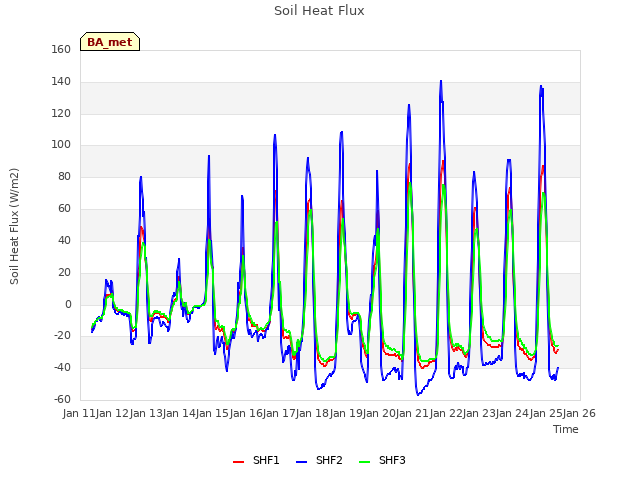Click the red SHF1 legend marker
Image resolution: width=640 pixels, height=480 pixels.
238,462
